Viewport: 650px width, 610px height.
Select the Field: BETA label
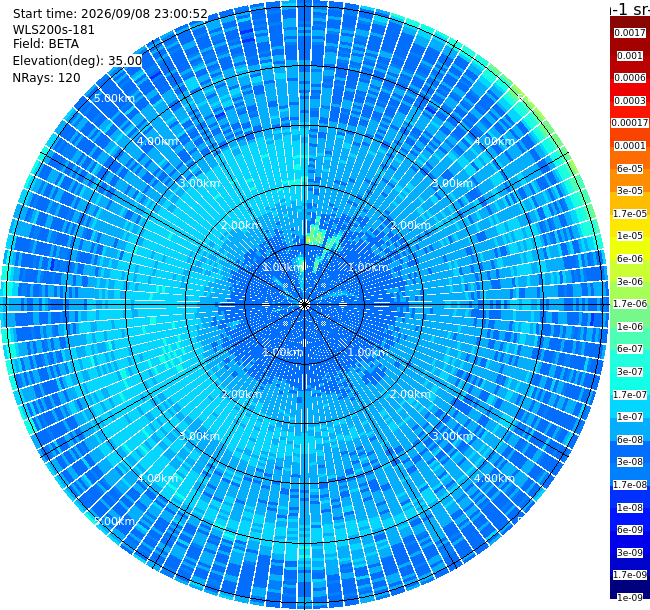click(x=46, y=44)
